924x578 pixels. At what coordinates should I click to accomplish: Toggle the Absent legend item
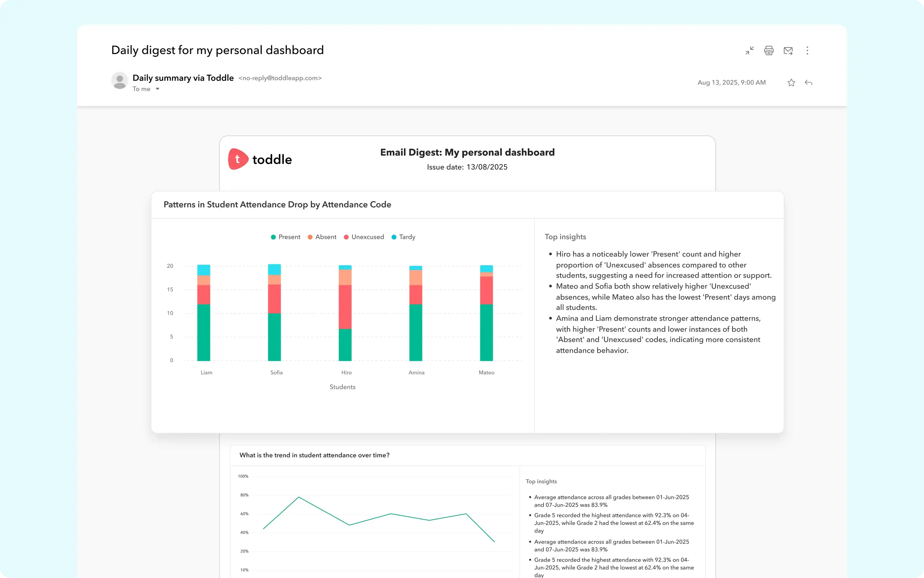tap(322, 237)
